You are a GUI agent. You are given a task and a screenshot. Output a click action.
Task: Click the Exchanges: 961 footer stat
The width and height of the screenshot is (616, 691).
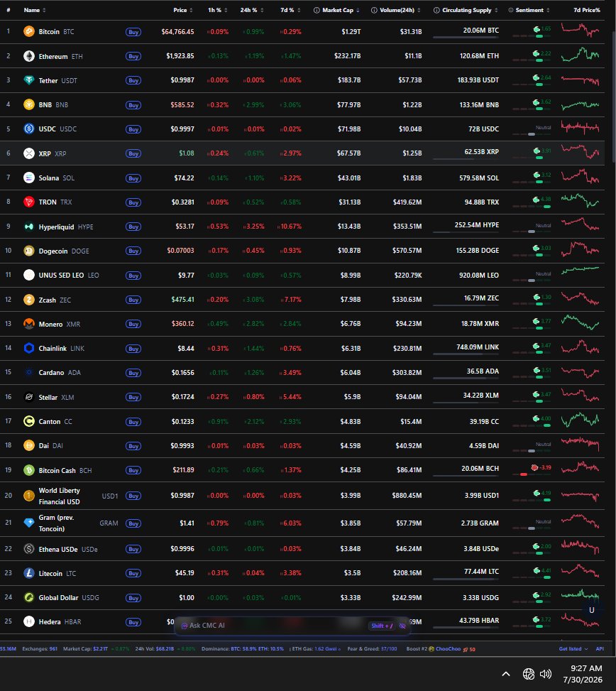click(40, 648)
